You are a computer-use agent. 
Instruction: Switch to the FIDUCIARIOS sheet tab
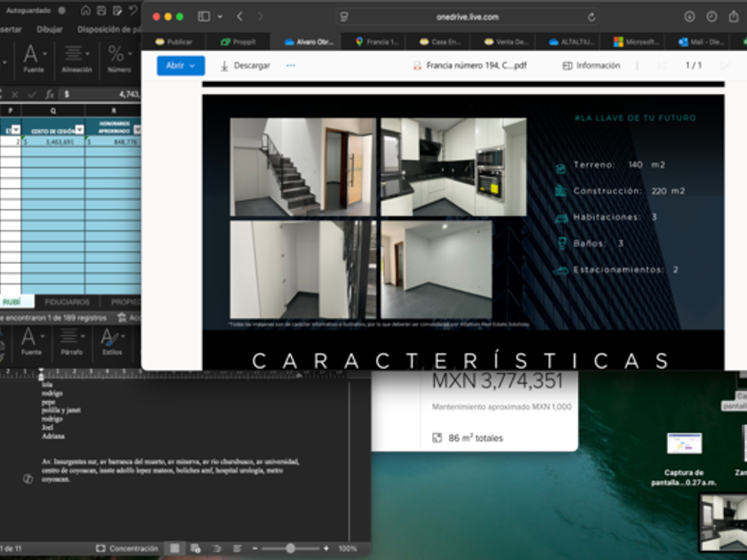pyautogui.click(x=67, y=302)
